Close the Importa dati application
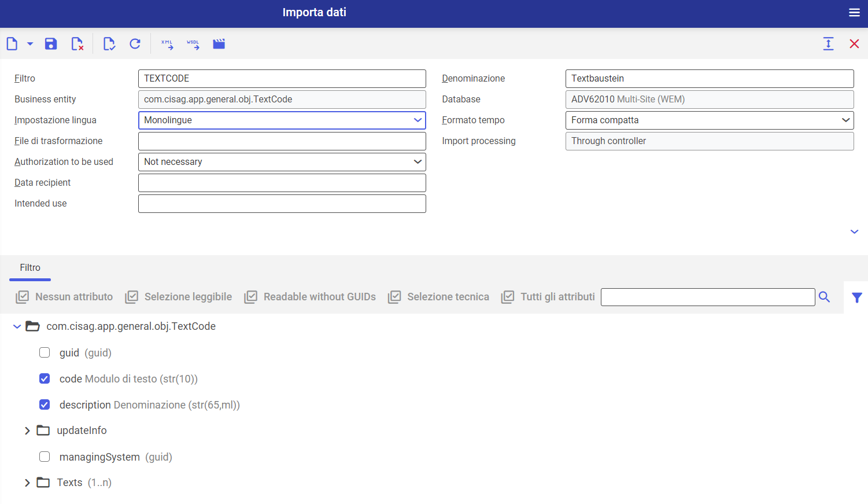 pyautogui.click(x=854, y=44)
